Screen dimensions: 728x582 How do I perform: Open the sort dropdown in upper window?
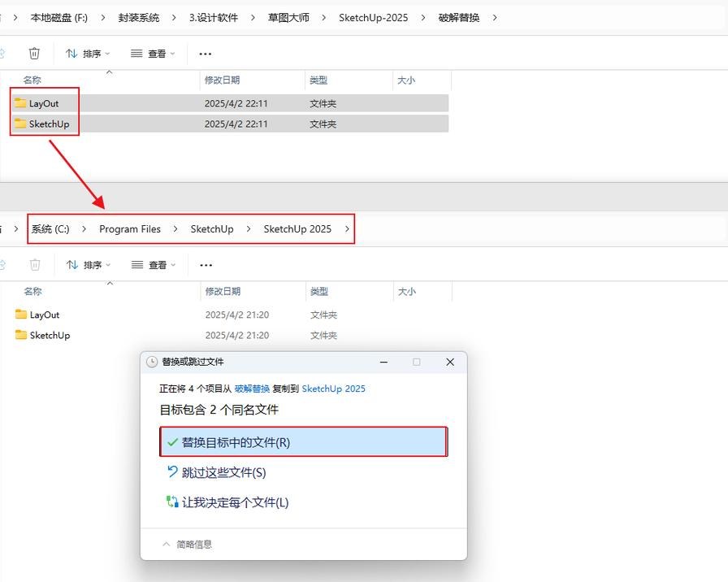(x=87, y=54)
